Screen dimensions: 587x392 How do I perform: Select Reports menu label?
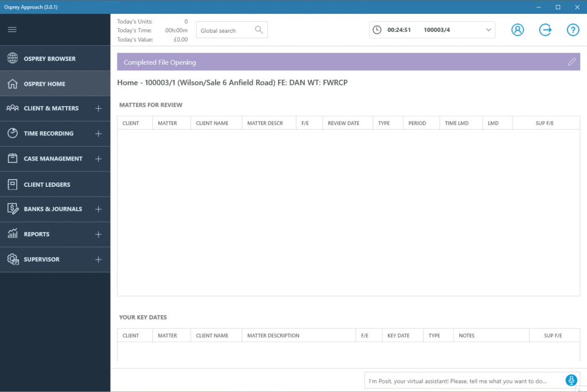[37, 234]
